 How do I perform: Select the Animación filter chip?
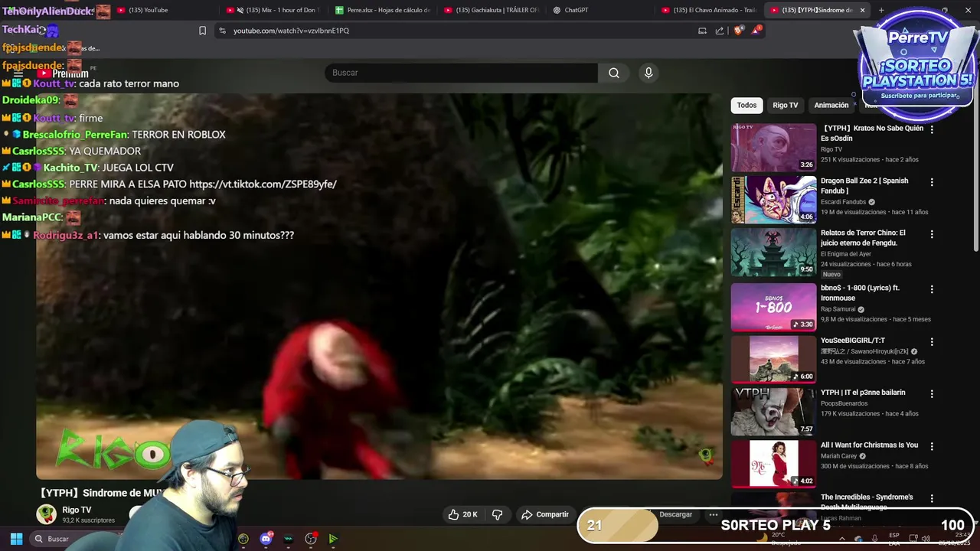point(831,105)
